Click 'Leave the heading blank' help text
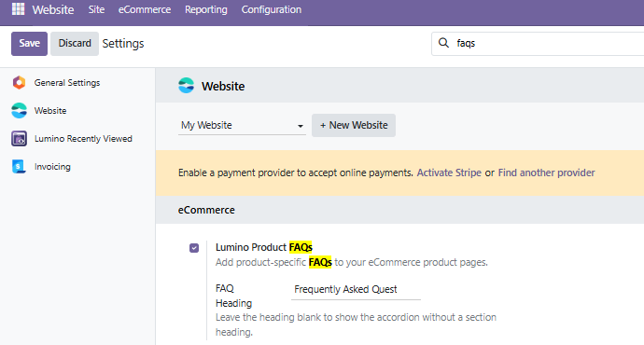 [x=356, y=324]
